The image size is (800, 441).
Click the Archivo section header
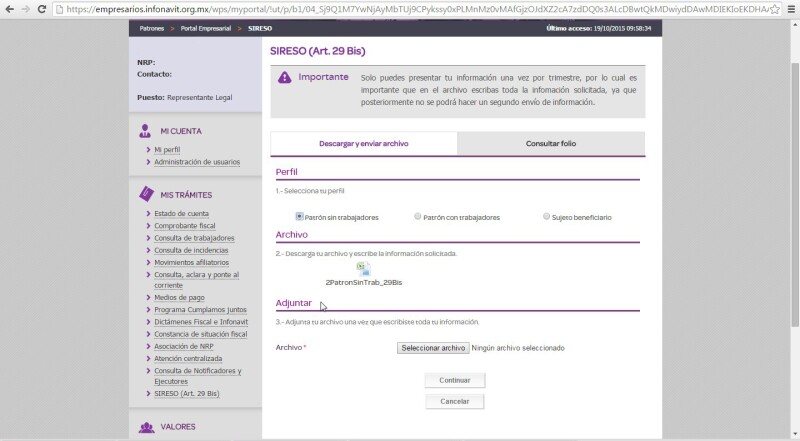291,235
